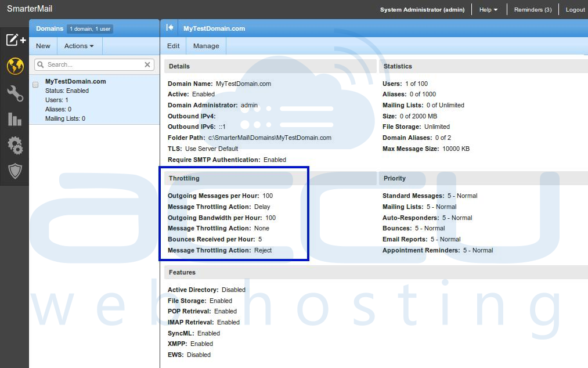Click 'Mailing Lists: 0 of Unlimited'

pos(423,106)
